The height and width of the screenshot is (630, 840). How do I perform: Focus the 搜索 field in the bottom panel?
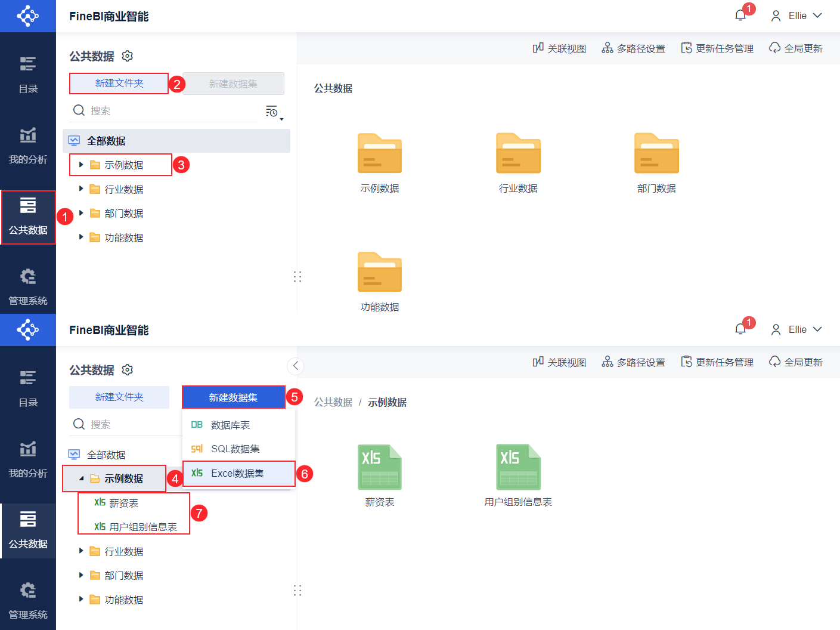coord(126,424)
